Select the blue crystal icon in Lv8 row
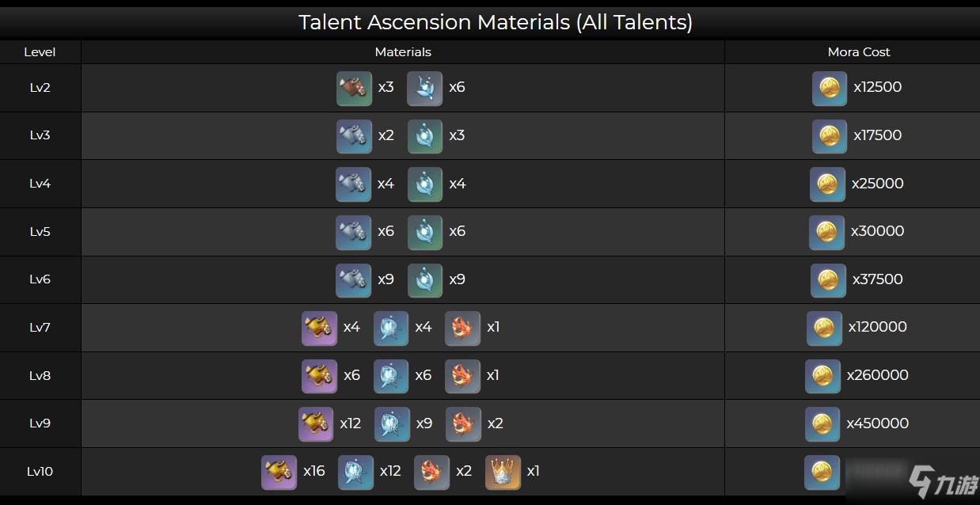Image resolution: width=980 pixels, height=505 pixels. coord(391,376)
